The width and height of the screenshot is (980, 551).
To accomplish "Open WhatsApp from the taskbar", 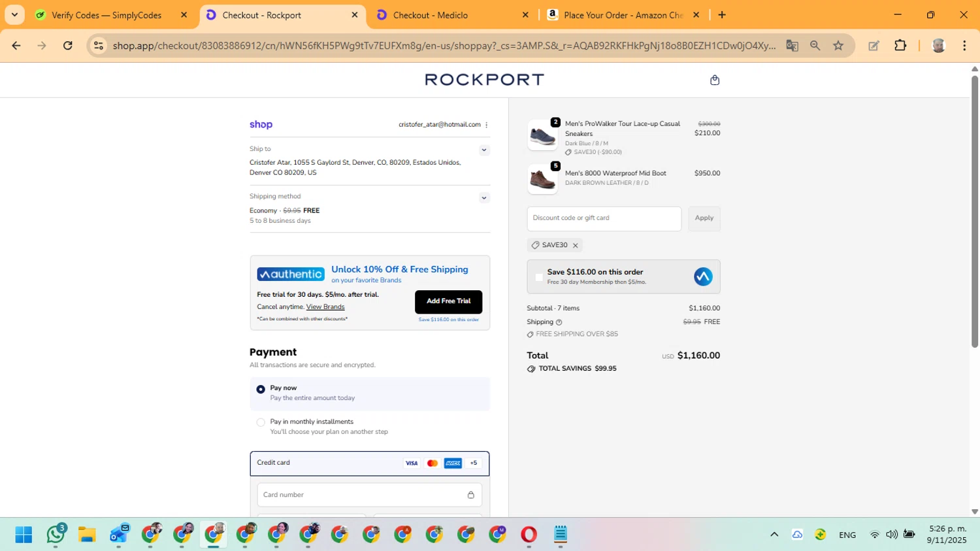I will click(x=56, y=535).
